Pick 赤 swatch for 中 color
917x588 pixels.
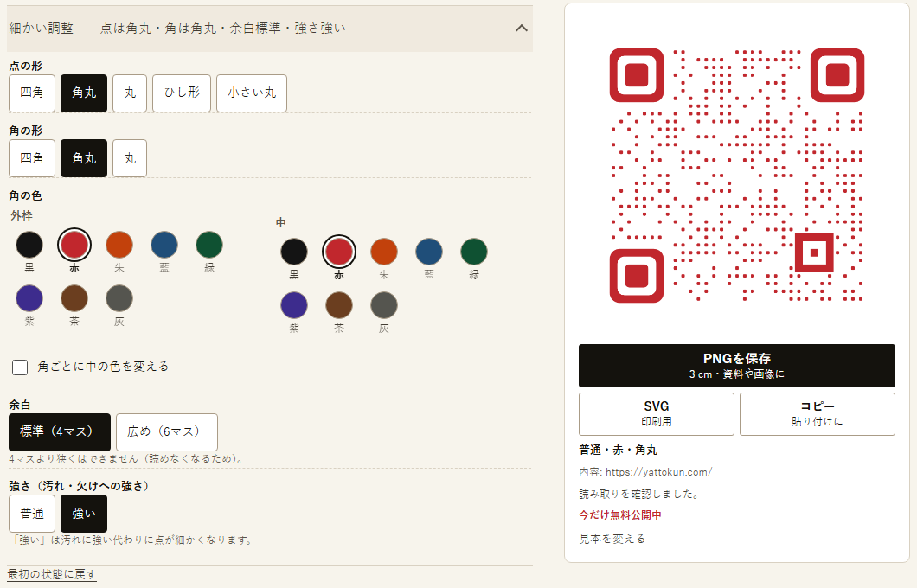339,252
